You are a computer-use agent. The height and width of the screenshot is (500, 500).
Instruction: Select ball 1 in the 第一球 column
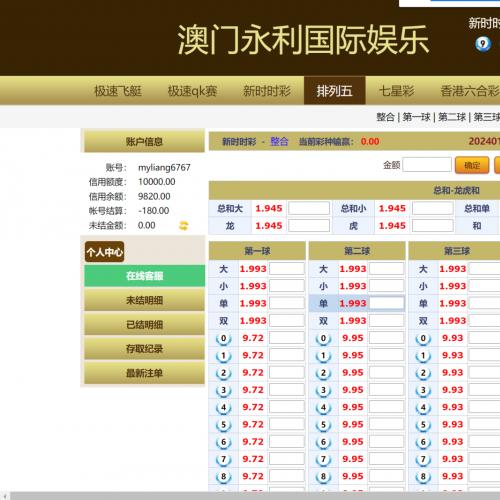coord(223,356)
